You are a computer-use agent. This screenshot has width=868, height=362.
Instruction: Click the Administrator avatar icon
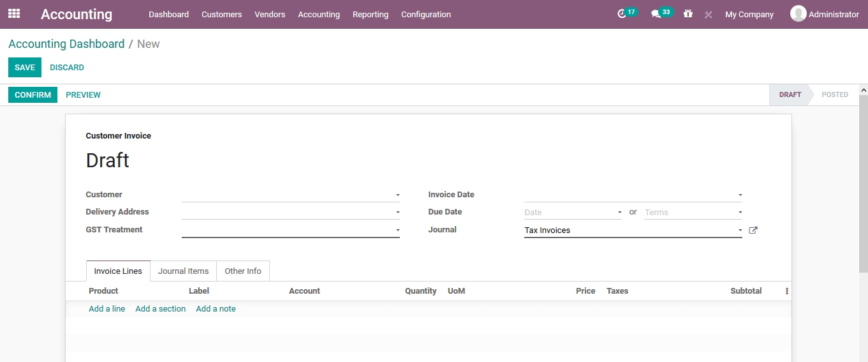[798, 13]
